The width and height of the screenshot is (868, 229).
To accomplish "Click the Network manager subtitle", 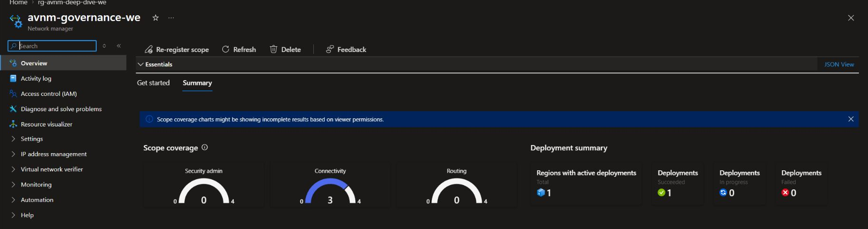I will click(x=50, y=29).
